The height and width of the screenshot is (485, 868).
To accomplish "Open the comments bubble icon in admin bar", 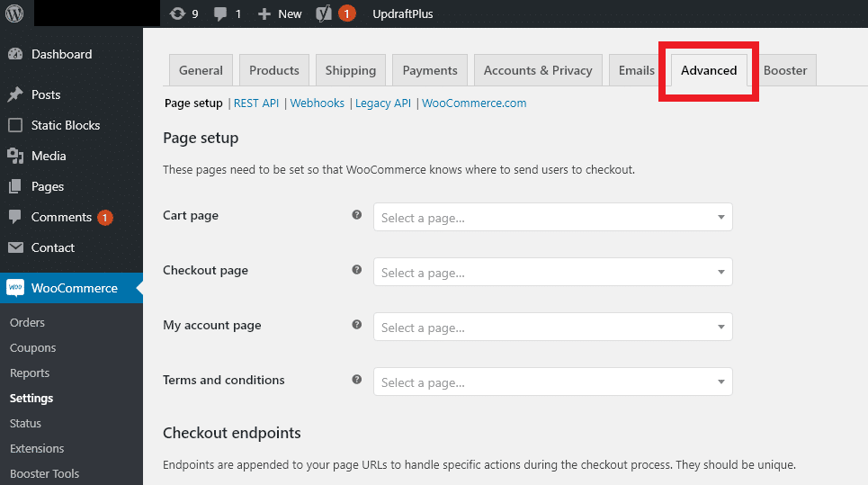I will click(x=220, y=13).
